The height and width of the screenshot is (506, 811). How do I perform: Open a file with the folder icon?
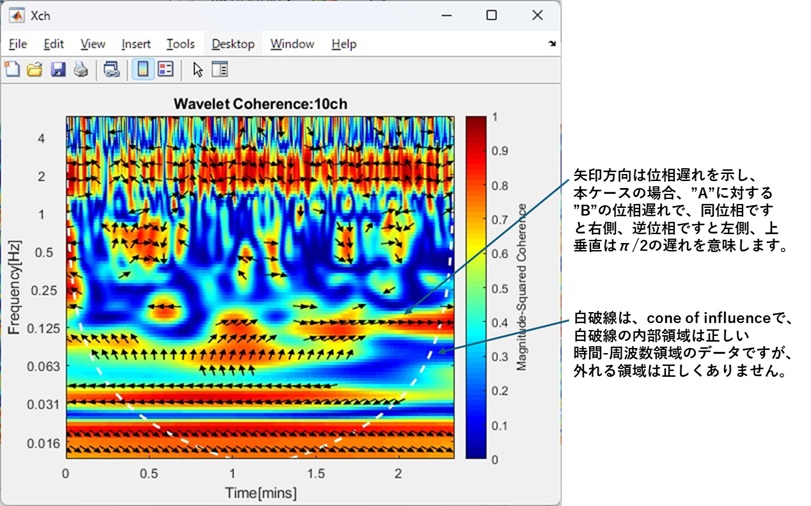(x=35, y=70)
